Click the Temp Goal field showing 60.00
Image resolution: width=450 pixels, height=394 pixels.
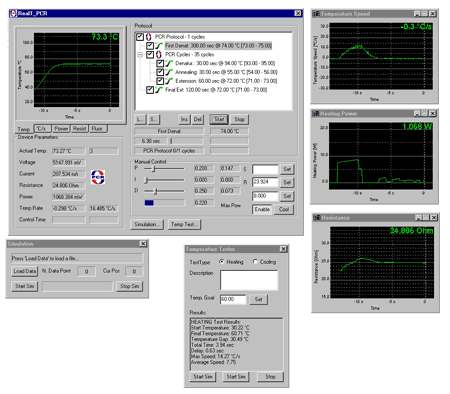point(233,299)
